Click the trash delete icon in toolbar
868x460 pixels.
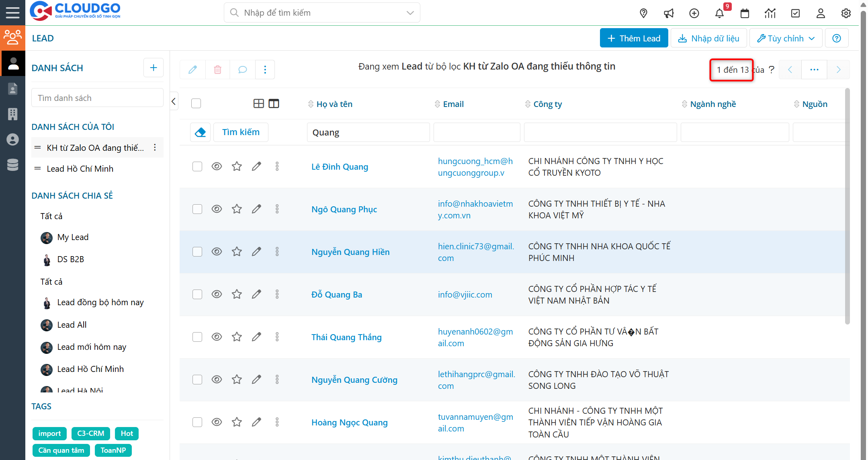[217, 70]
